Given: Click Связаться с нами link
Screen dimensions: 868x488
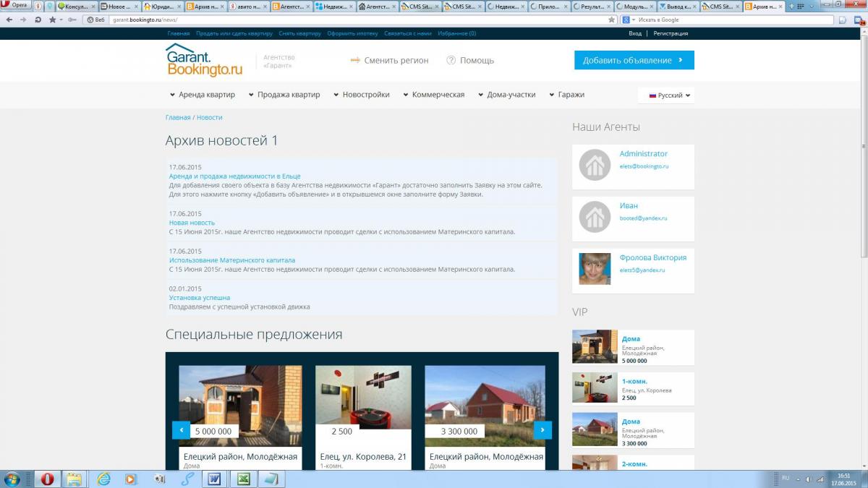Looking at the screenshot, I should click(408, 33).
